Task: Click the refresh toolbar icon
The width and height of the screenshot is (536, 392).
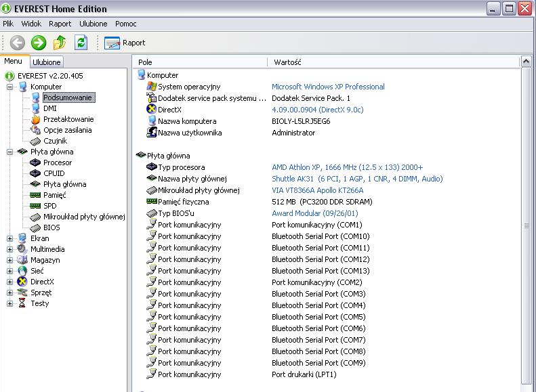Action: tap(81, 43)
